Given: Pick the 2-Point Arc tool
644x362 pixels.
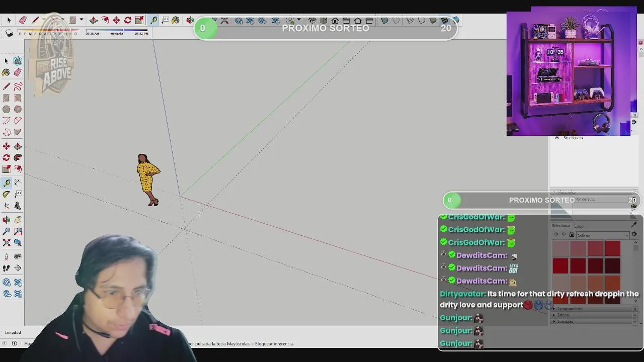Looking at the screenshot, I should [x=18, y=121].
